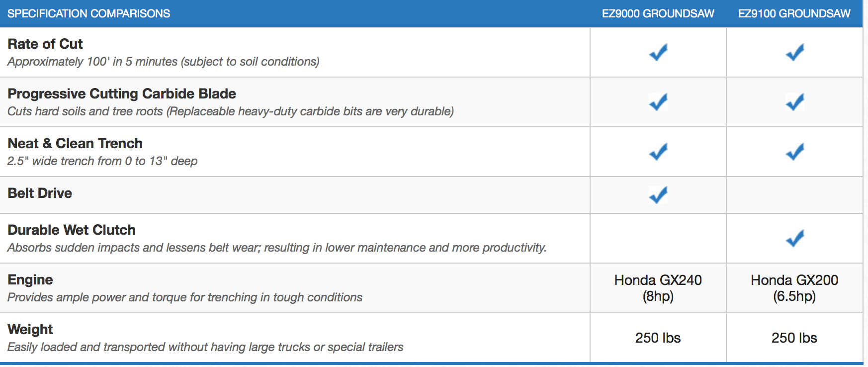This screenshot has width=868, height=367.
Task: Click EZ9000 checkmark for Neat & Clean Trench
Action: tap(658, 152)
